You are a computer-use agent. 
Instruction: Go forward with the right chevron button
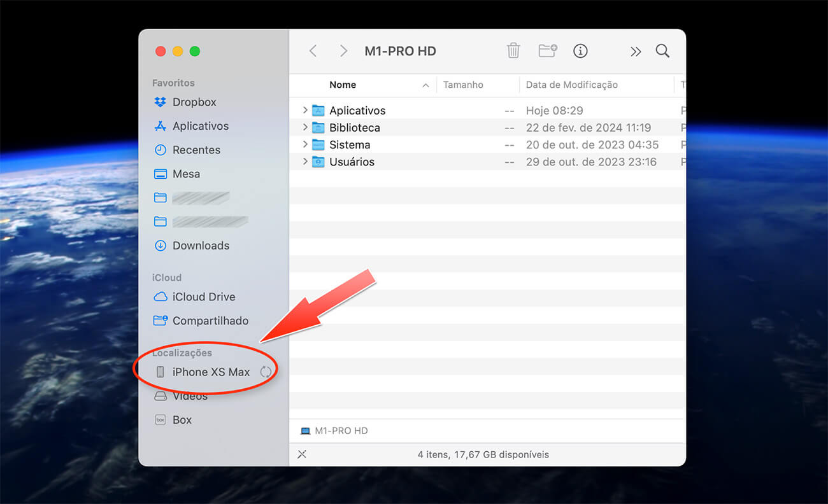[343, 51]
